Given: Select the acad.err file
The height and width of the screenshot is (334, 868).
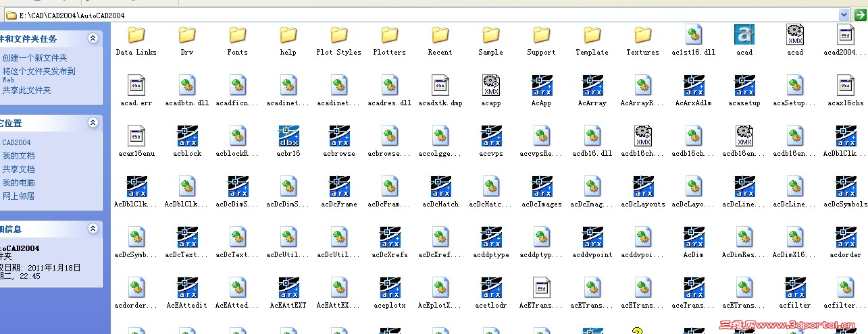Looking at the screenshot, I should 136,92.
